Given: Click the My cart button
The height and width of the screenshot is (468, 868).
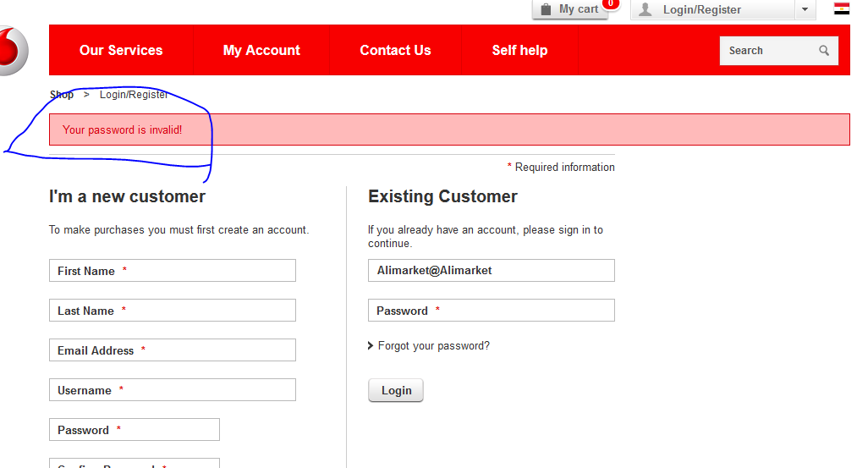Looking at the screenshot, I should [579, 9].
